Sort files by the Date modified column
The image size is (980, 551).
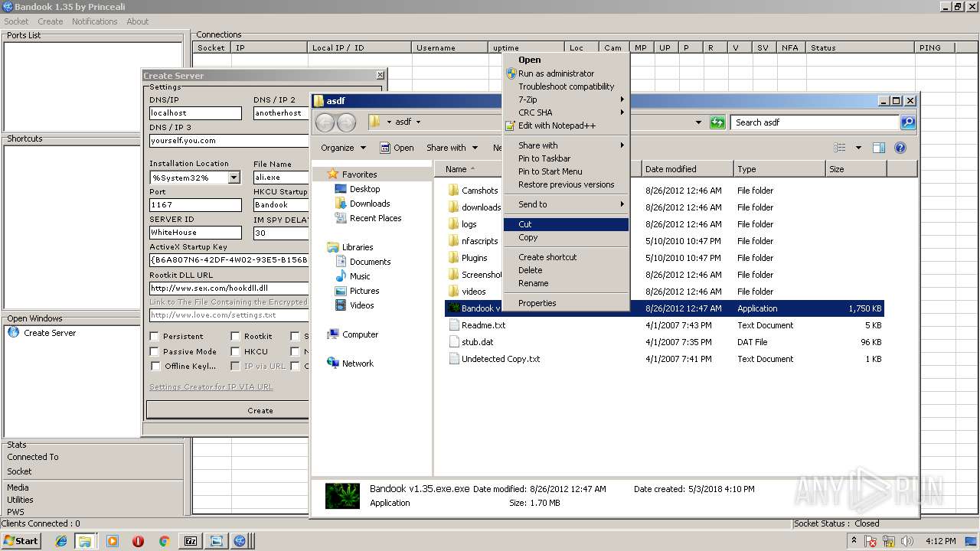tap(687, 169)
